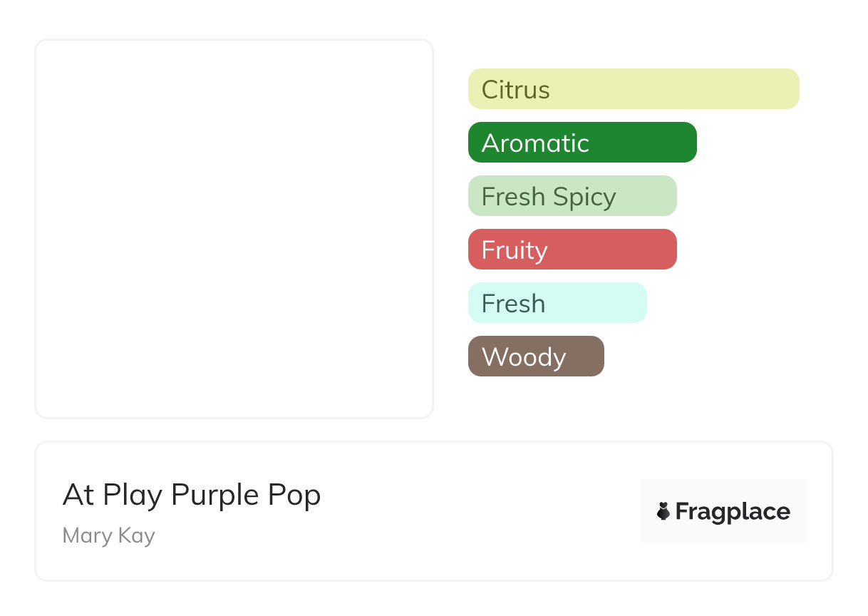Screen dimensions: 868x616
Task: Click the 'Fresh Spicy' text label
Action: 549,197
